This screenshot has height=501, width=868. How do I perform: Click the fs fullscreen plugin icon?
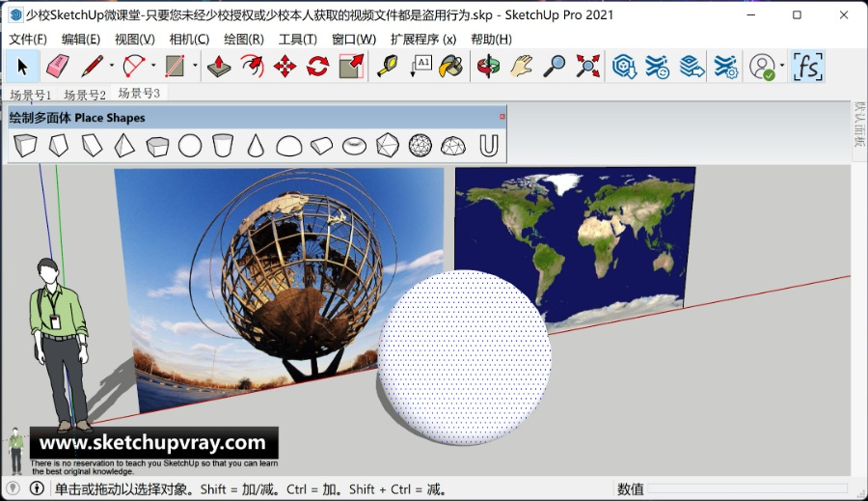click(807, 67)
